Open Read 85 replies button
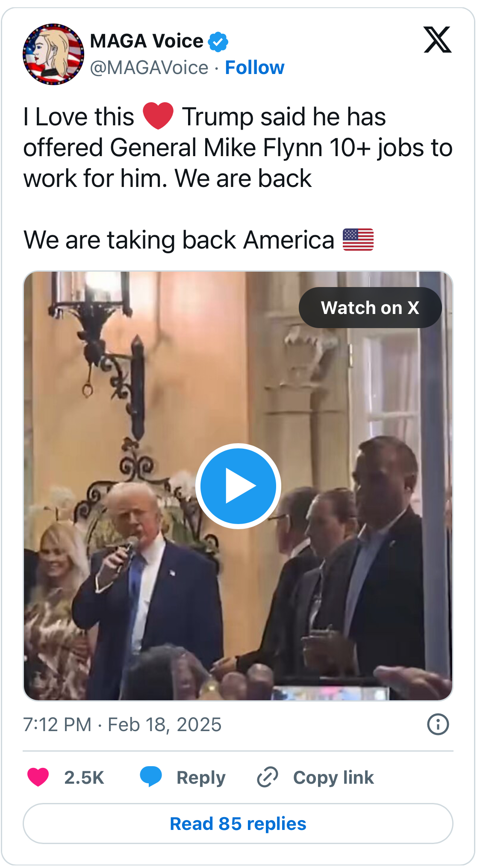483x868 pixels. click(x=238, y=824)
